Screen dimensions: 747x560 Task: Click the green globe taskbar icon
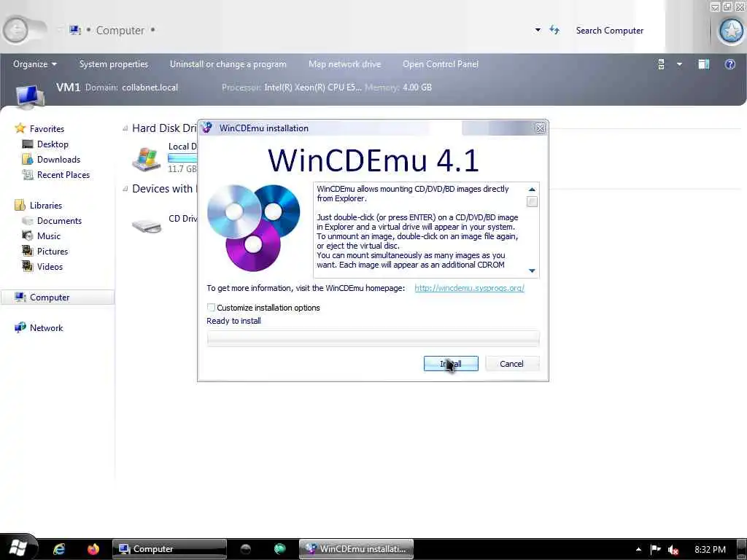[279, 549]
